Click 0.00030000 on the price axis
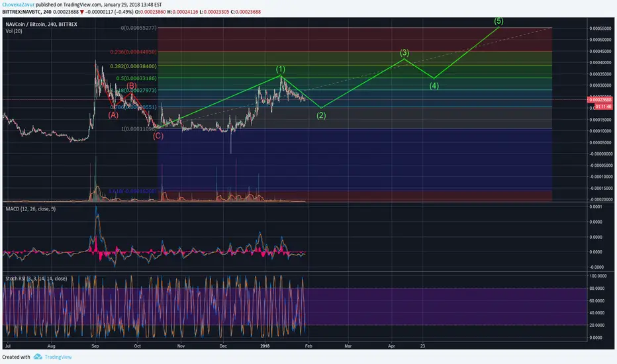The width and height of the screenshot is (617, 364). coord(600,85)
